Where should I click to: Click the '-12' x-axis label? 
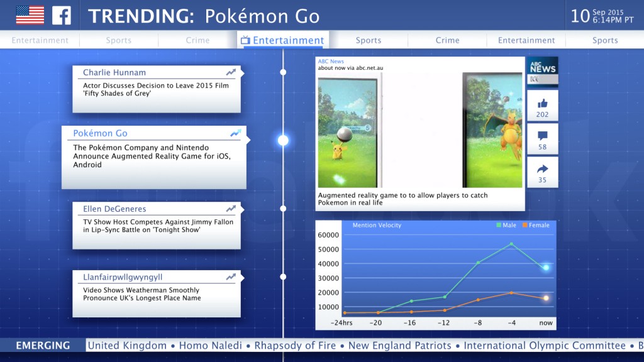click(443, 323)
